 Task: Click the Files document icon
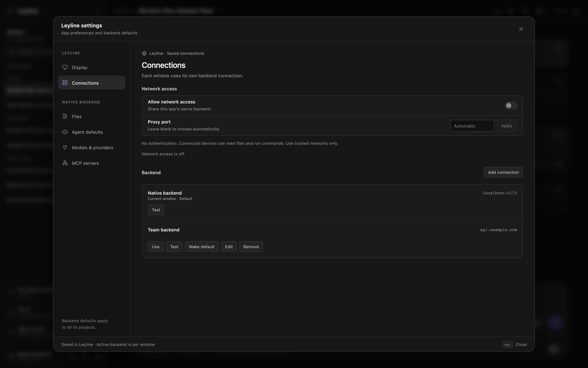click(65, 116)
